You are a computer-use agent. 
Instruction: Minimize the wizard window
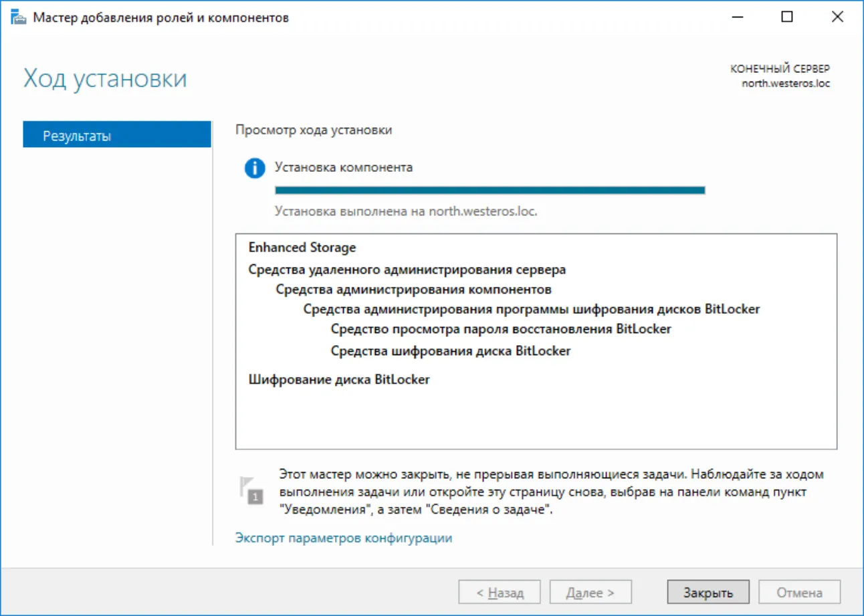[737, 18]
